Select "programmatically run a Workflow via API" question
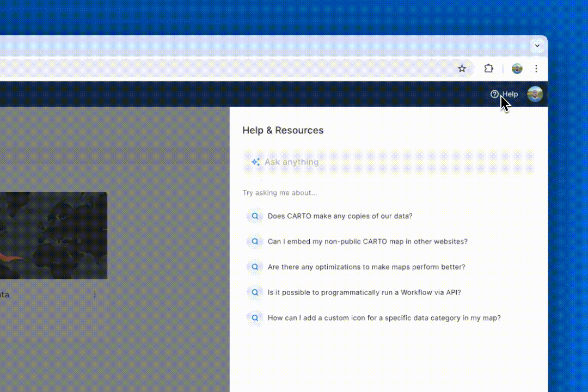 [364, 292]
